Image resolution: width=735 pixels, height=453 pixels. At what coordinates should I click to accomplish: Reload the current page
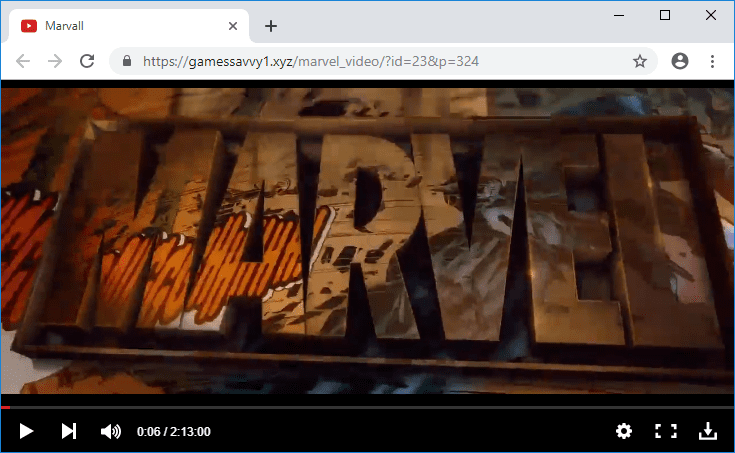(x=87, y=61)
